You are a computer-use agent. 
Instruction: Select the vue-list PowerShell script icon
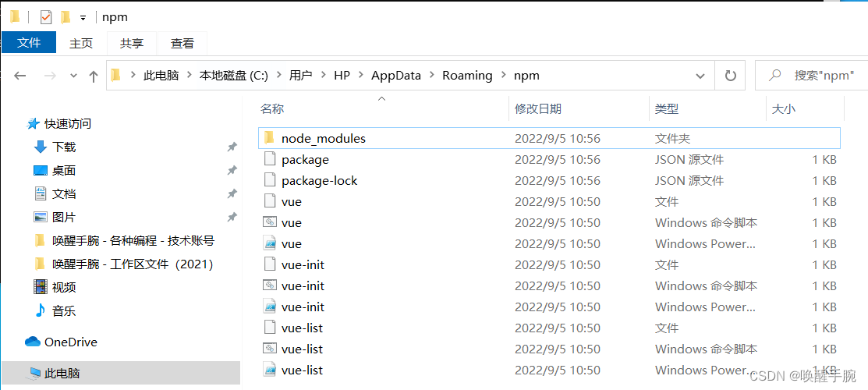(x=270, y=370)
